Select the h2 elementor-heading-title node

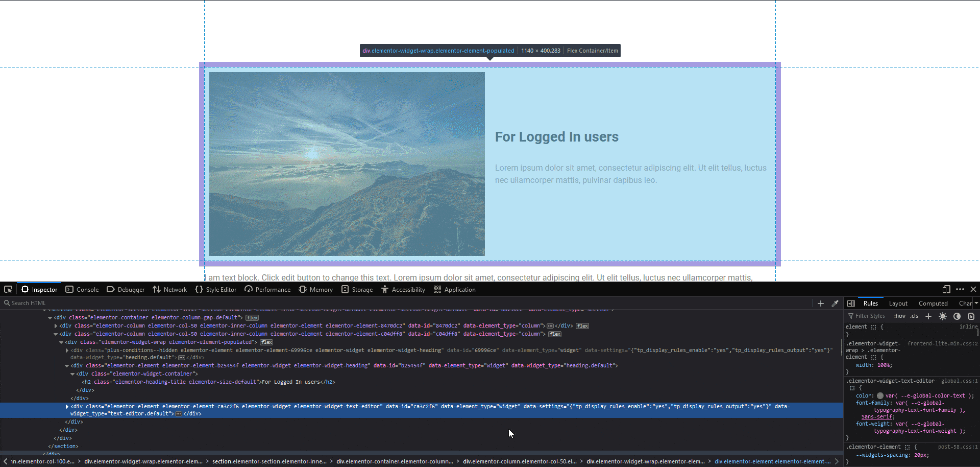pos(208,382)
